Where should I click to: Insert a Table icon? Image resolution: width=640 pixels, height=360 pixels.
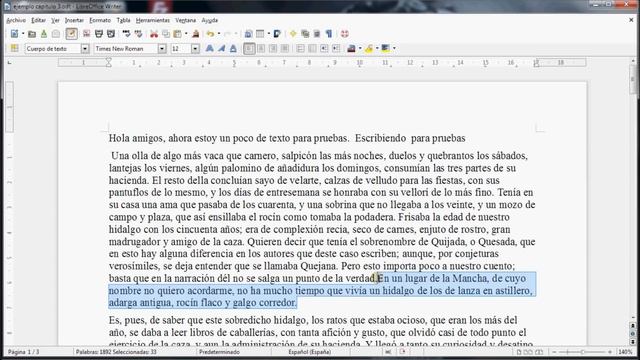[260, 34]
